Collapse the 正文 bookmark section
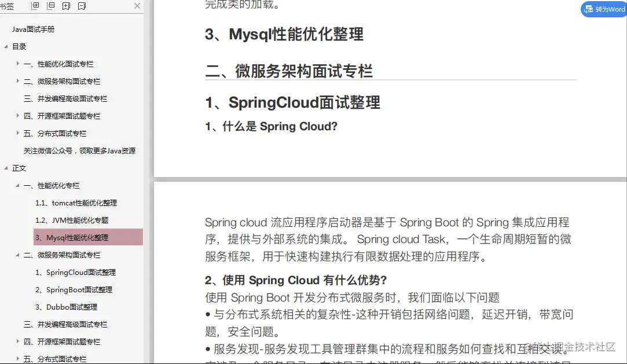Viewport: 627px width, 364px height. pos(6,168)
